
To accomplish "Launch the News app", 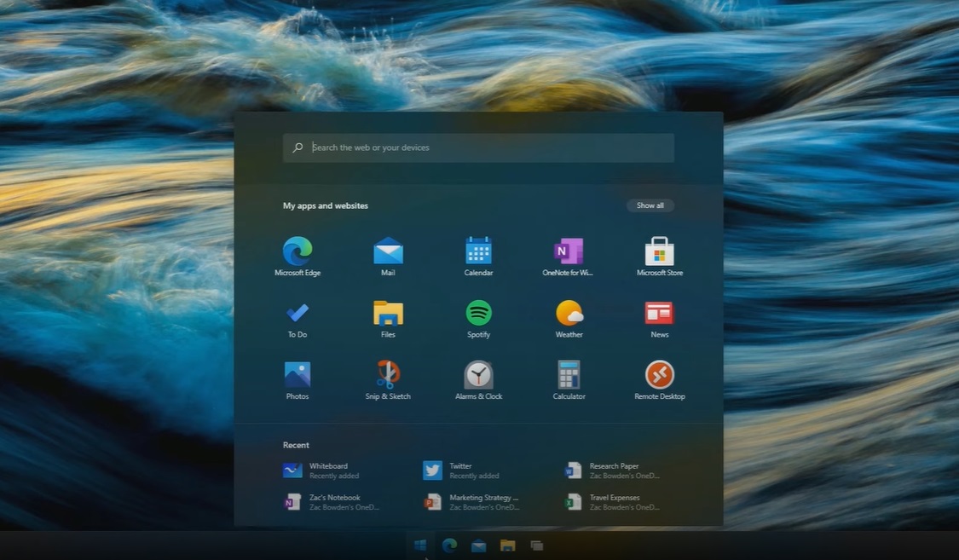I will coord(659,319).
